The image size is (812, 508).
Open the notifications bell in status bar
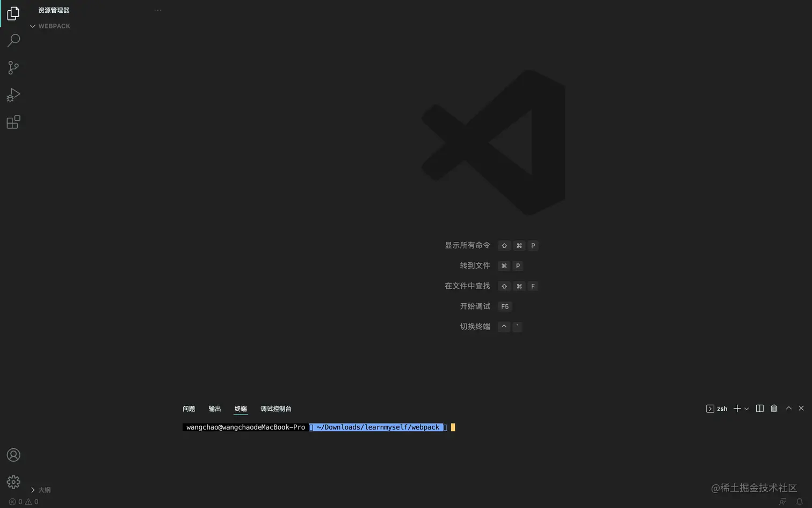tap(800, 502)
